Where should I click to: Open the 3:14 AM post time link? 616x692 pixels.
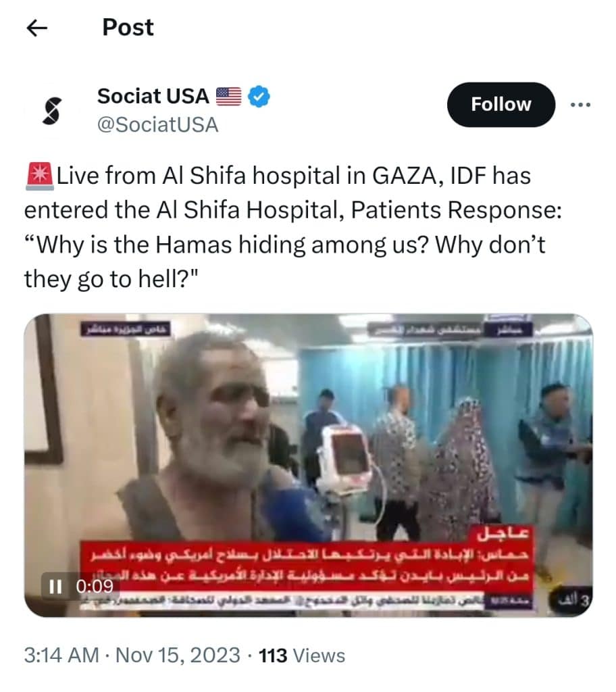[61, 656]
